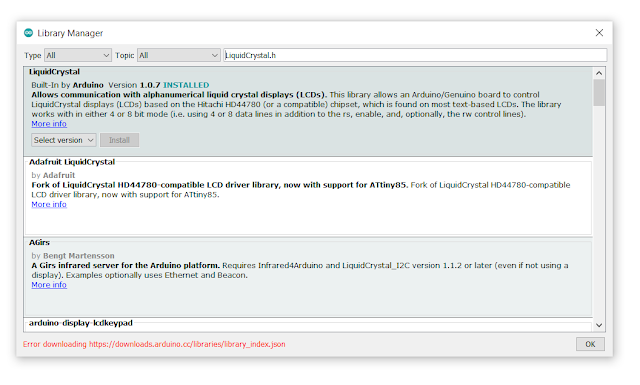Open More info link under LiquidCrystal

pyautogui.click(x=49, y=124)
